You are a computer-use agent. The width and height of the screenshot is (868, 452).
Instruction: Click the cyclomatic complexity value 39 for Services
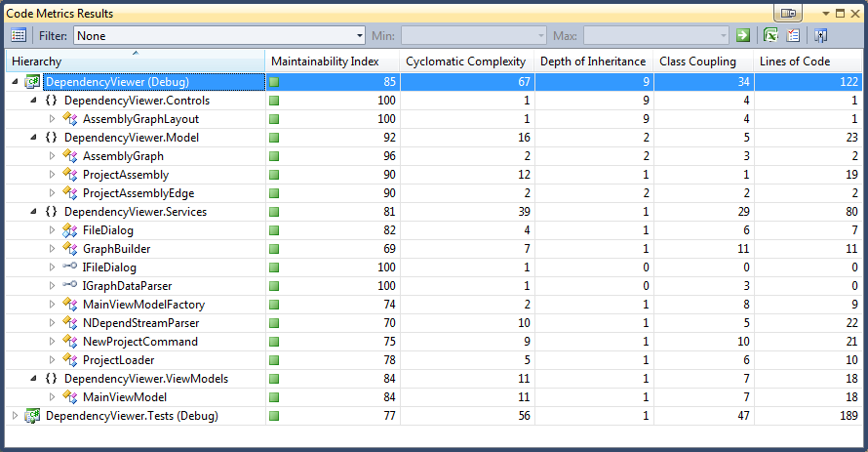[x=524, y=212]
